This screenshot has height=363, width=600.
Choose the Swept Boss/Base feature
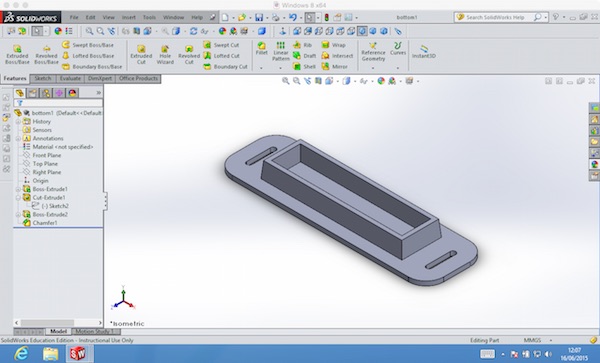(x=88, y=45)
